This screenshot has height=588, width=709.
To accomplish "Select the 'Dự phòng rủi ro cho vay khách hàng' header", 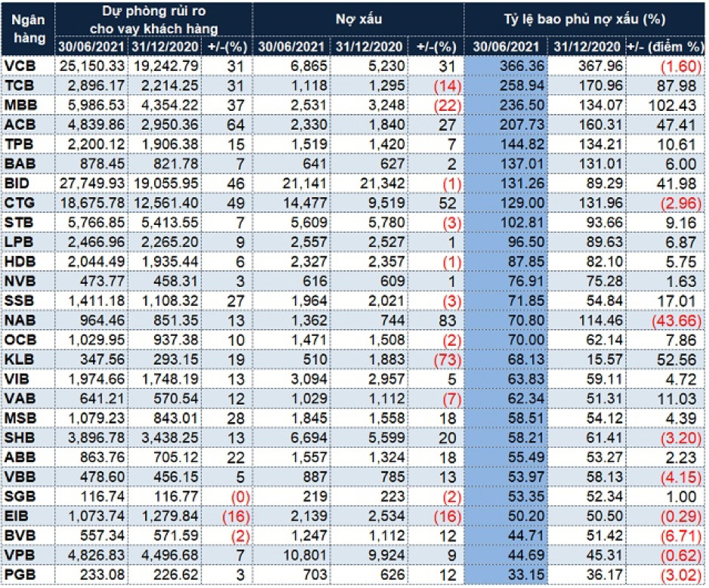I will tap(155, 20).
